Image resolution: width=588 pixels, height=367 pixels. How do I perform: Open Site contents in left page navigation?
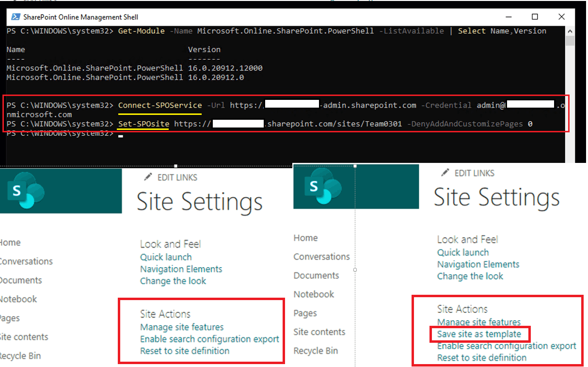click(x=24, y=337)
